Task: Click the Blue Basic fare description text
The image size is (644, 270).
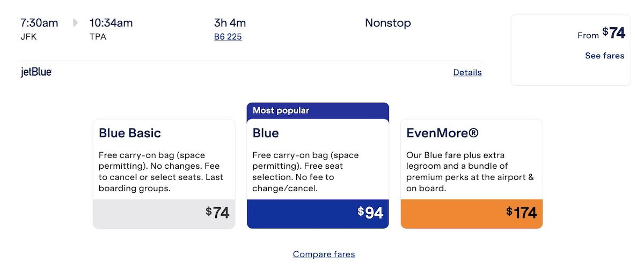Action: pos(161,172)
